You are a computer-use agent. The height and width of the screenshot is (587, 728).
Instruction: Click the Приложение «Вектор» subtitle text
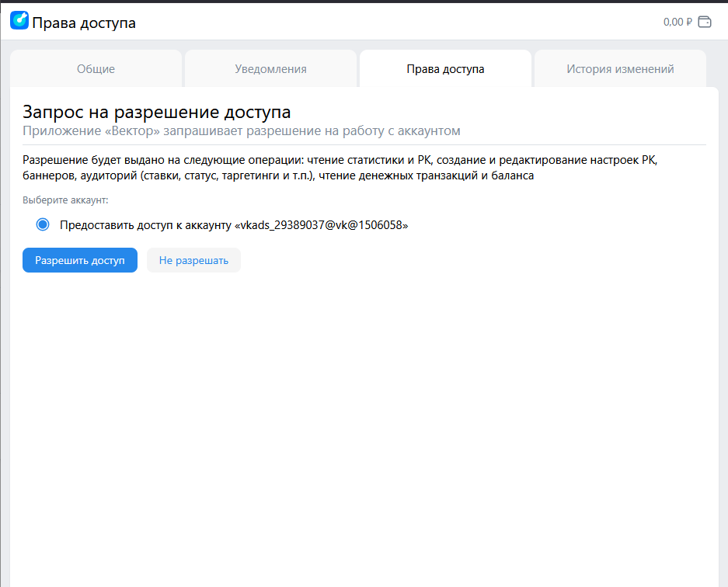point(242,131)
